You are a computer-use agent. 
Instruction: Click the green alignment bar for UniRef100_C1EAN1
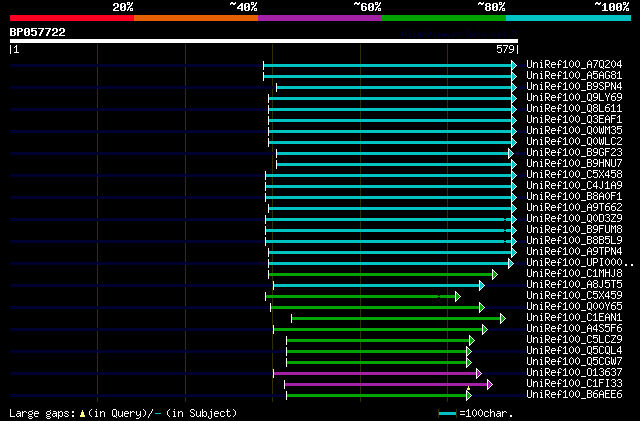tap(396, 319)
